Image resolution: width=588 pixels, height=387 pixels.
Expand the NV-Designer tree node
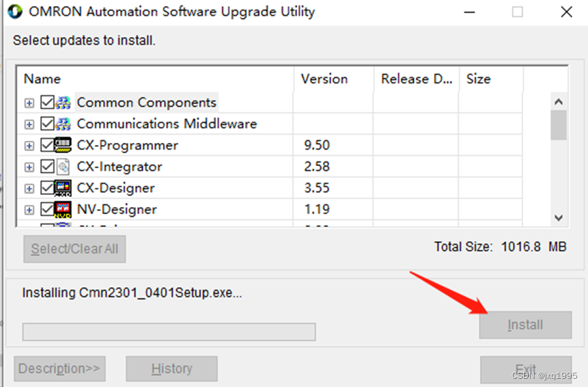(x=29, y=210)
